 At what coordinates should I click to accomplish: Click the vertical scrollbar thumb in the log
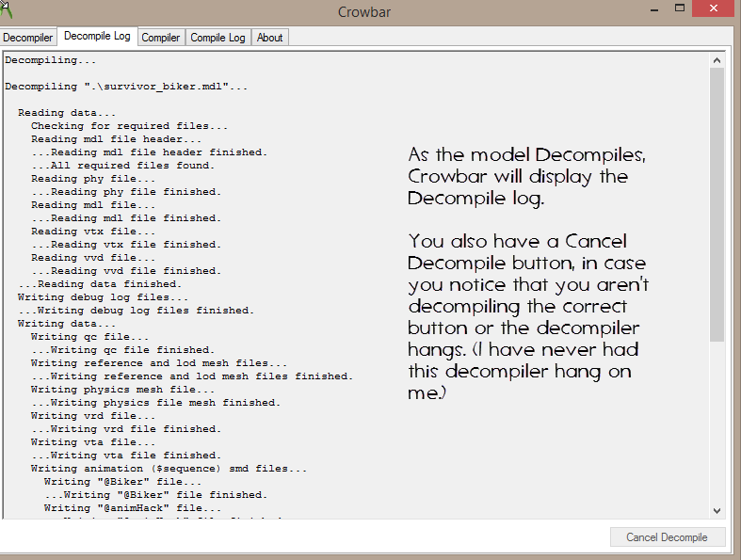click(x=717, y=204)
